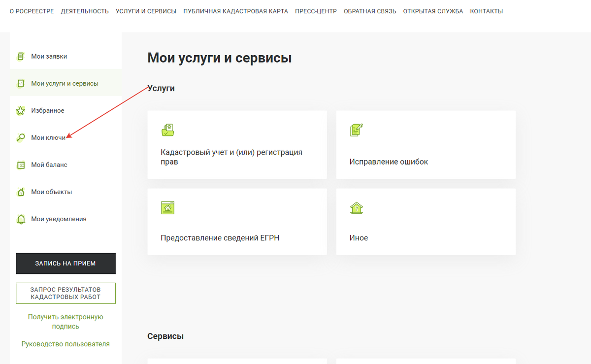Open Мои объекты in sidebar
Image resolution: width=591 pixels, height=364 pixels.
tap(51, 192)
